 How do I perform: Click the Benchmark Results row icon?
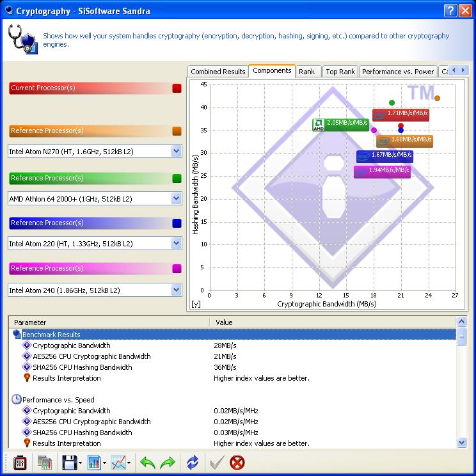[x=17, y=334]
